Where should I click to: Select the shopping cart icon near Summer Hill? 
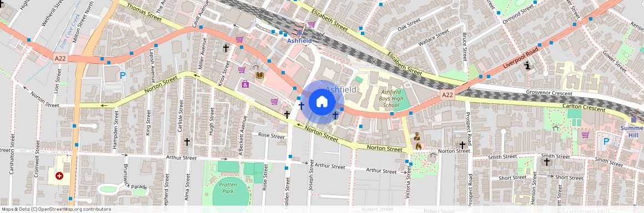click(x=585, y=135)
